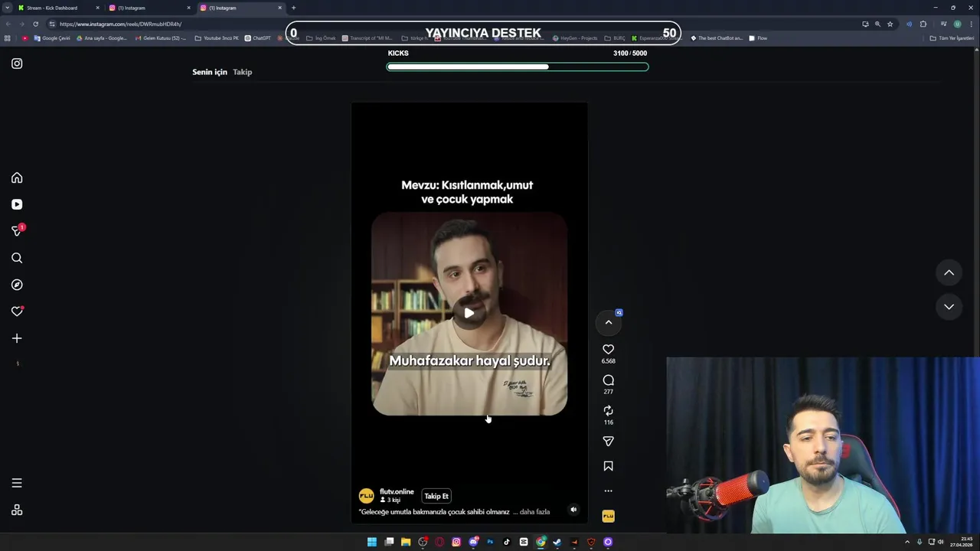The image size is (980, 551).
Task: Create new post with plus icon
Action: click(x=17, y=338)
